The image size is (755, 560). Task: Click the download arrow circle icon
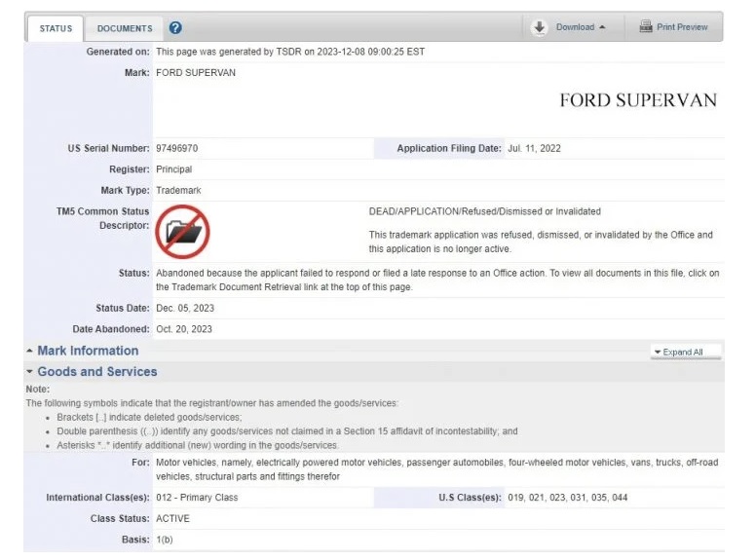(x=540, y=27)
